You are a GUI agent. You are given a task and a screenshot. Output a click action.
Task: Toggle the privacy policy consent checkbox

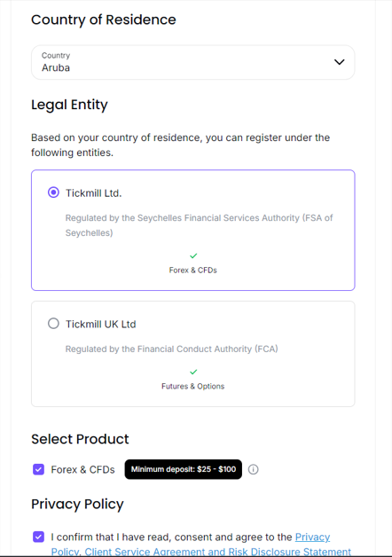click(39, 537)
